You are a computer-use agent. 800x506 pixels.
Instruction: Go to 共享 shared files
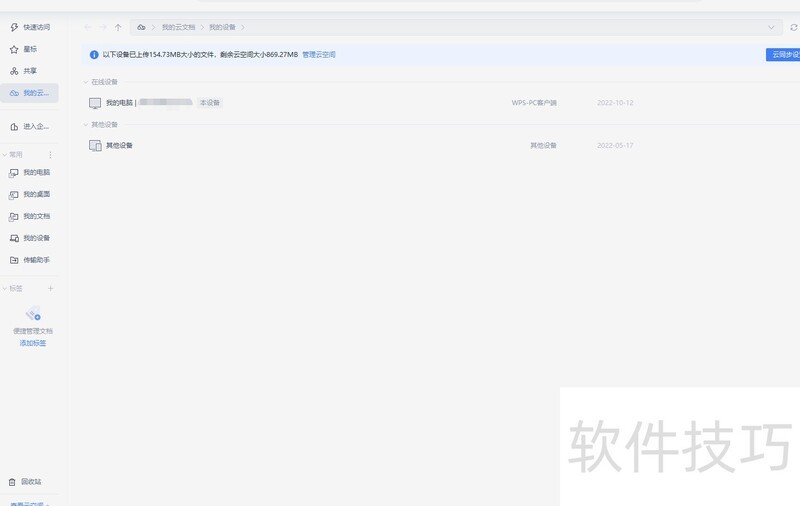pyautogui.click(x=30, y=71)
